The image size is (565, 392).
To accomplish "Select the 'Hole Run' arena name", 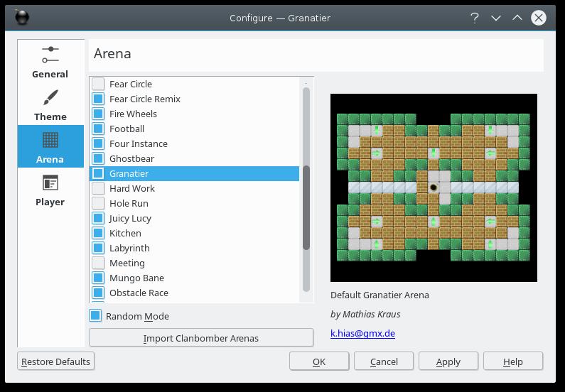I will pos(129,203).
